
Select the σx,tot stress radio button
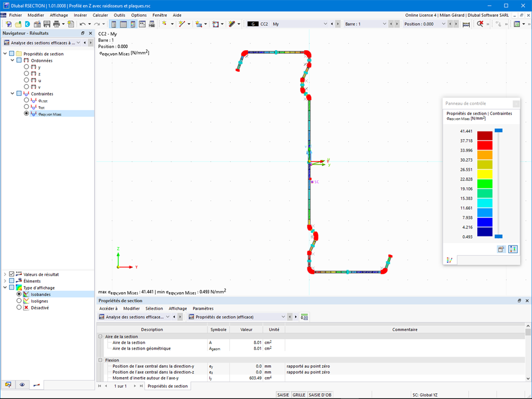(x=26, y=100)
